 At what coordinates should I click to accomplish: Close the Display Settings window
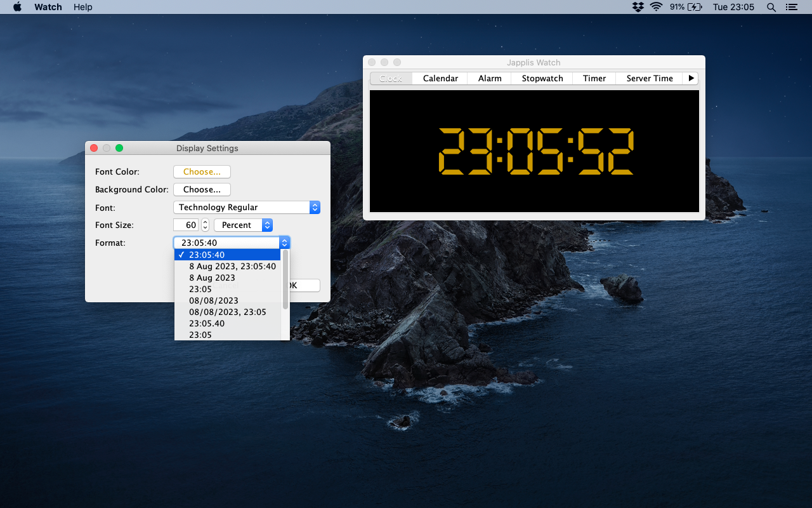click(x=94, y=148)
